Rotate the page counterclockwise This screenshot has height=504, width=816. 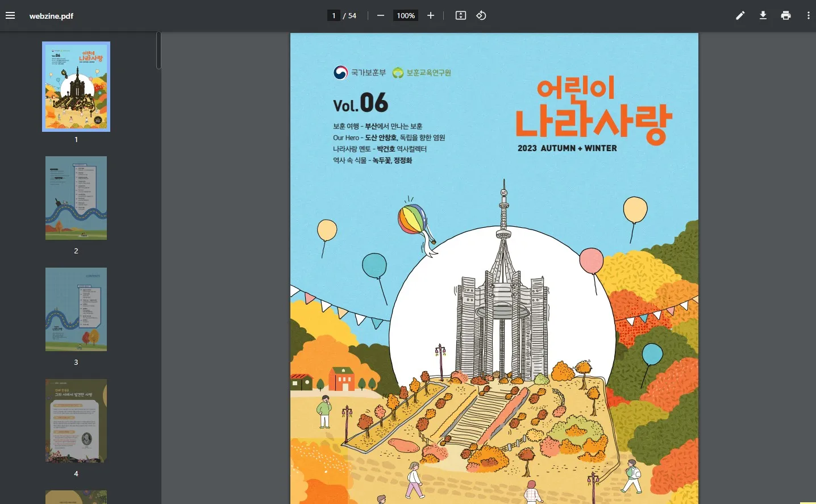[x=481, y=15]
